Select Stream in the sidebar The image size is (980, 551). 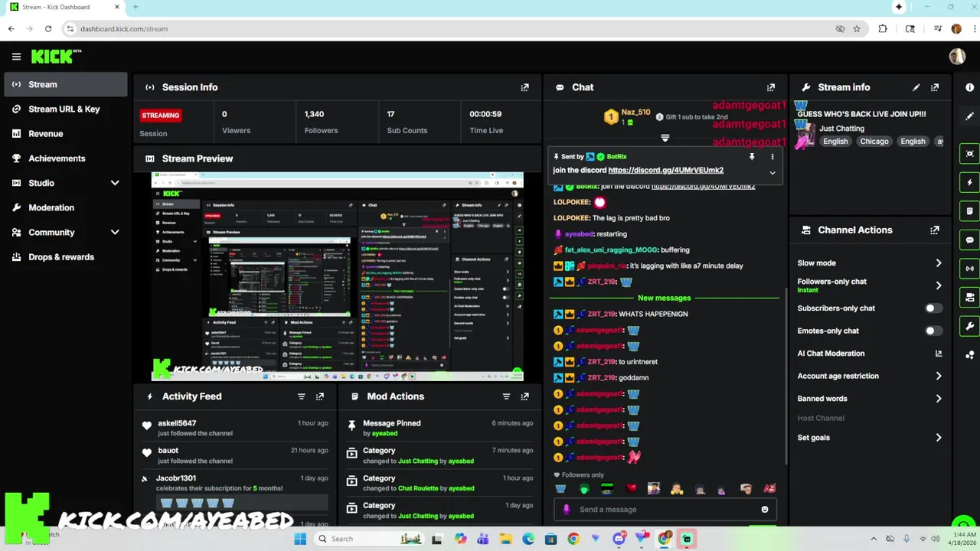point(65,84)
